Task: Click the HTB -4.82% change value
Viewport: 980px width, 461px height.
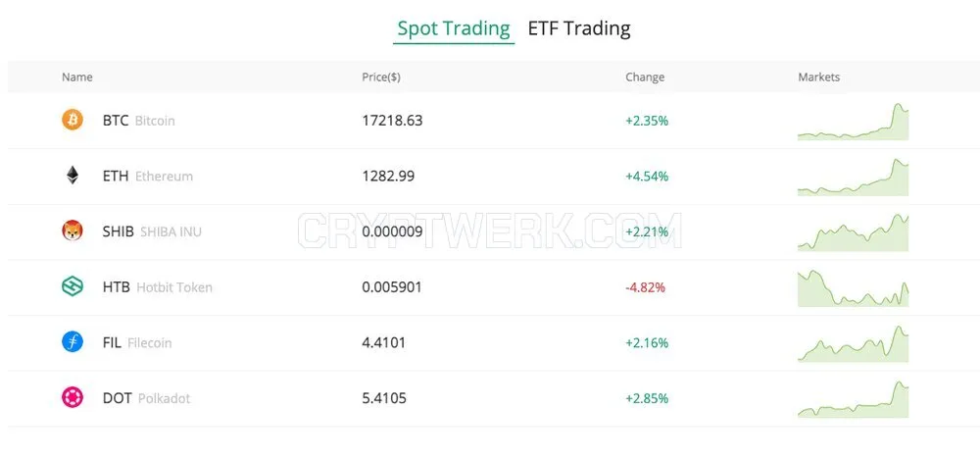Action: point(645,287)
